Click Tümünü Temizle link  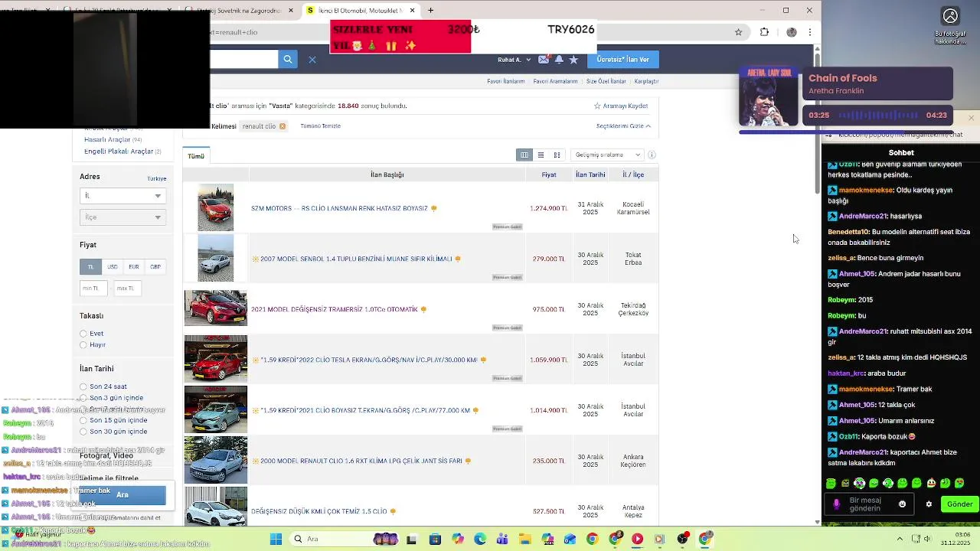[x=321, y=126]
